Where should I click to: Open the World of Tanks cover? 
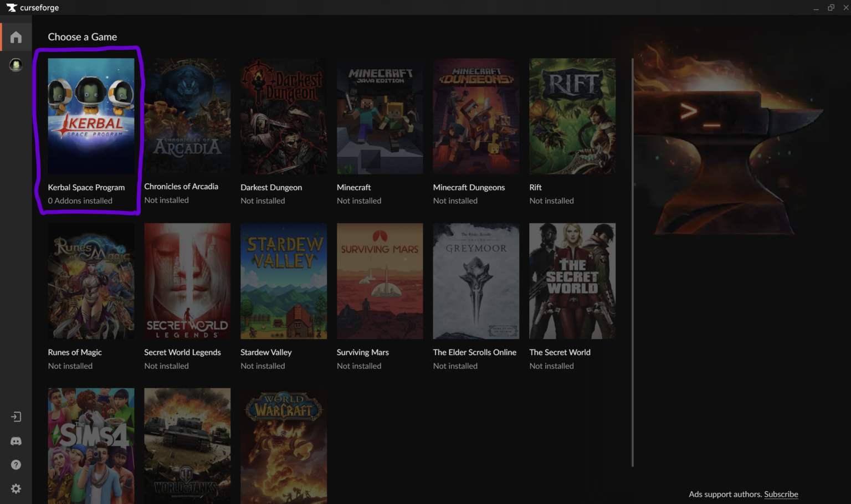pos(187,445)
